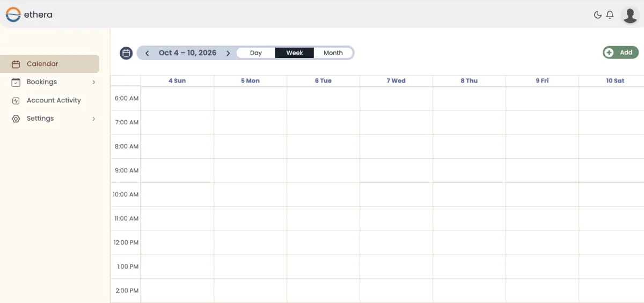Open the user profile avatar
The width and height of the screenshot is (644, 303).
pyautogui.click(x=630, y=15)
